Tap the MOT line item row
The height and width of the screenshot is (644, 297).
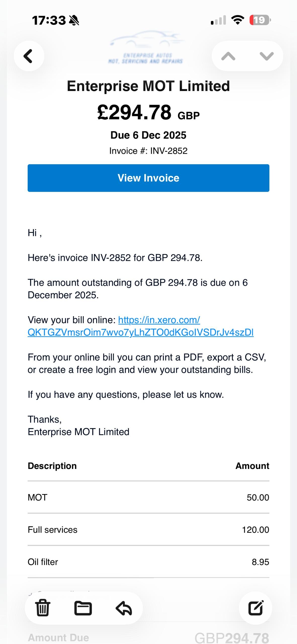coord(148,497)
